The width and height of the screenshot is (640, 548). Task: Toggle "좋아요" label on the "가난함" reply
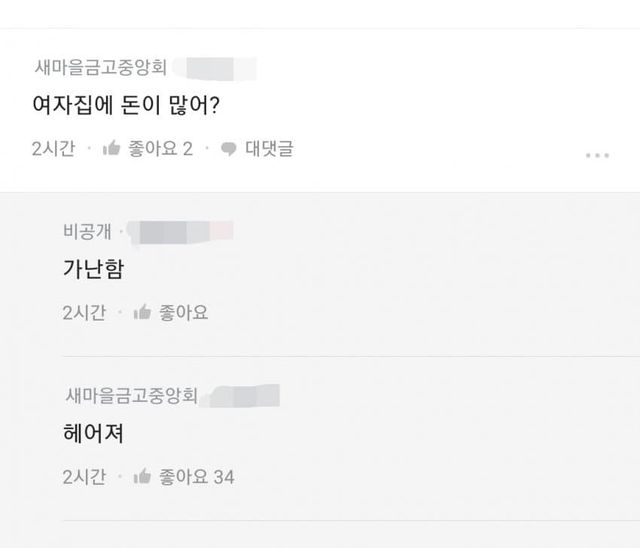tap(184, 313)
